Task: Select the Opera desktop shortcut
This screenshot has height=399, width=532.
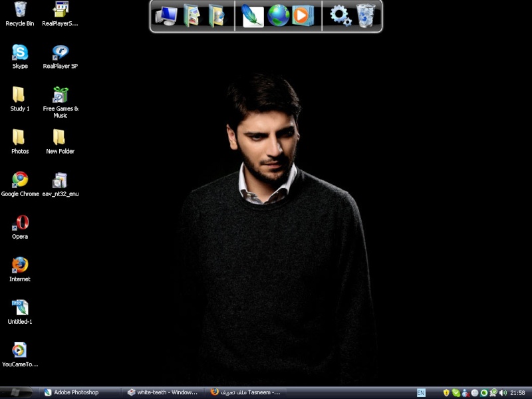Action: pyautogui.click(x=20, y=223)
